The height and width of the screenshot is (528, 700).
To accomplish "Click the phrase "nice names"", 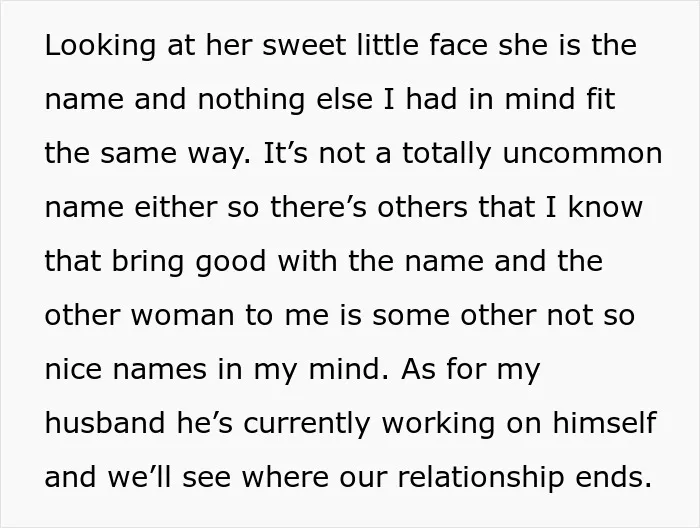I will point(126,369).
